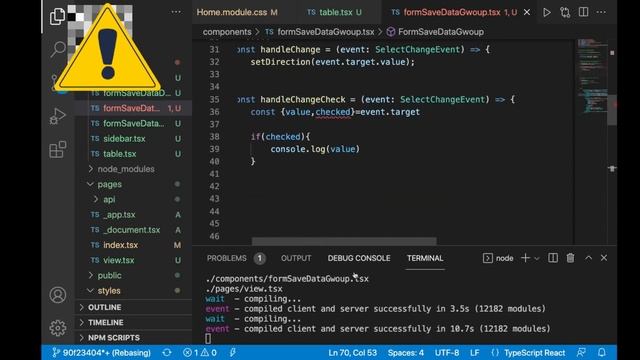Change encoding via UTF-8
The image size is (640, 360).
(x=447, y=353)
